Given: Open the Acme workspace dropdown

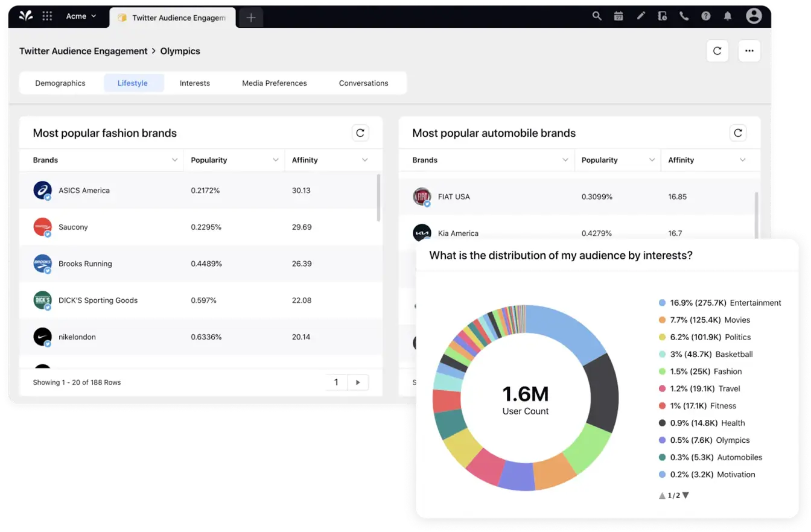Looking at the screenshot, I should [81, 16].
